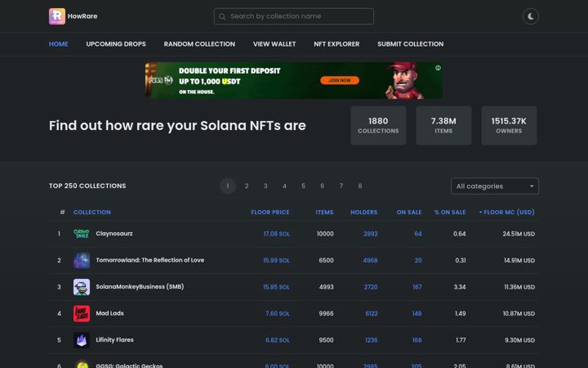Click the 15.85 SOL floor price
The image size is (588, 368).
pyautogui.click(x=276, y=287)
